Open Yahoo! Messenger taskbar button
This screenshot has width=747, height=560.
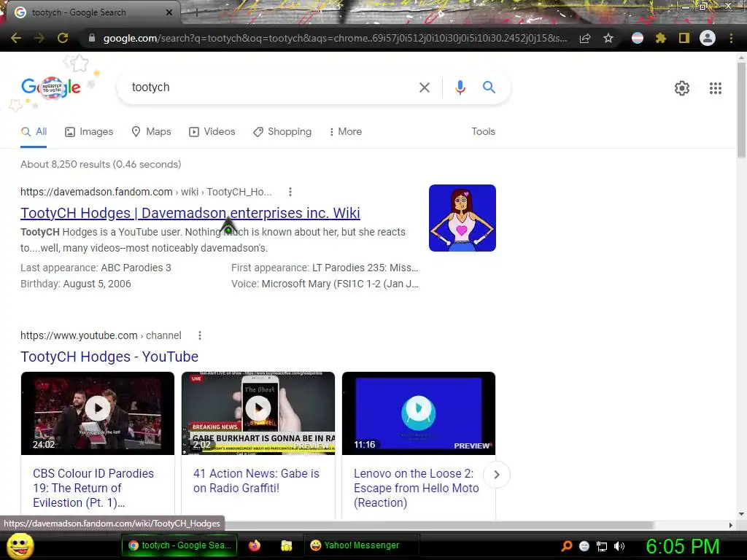click(362, 545)
